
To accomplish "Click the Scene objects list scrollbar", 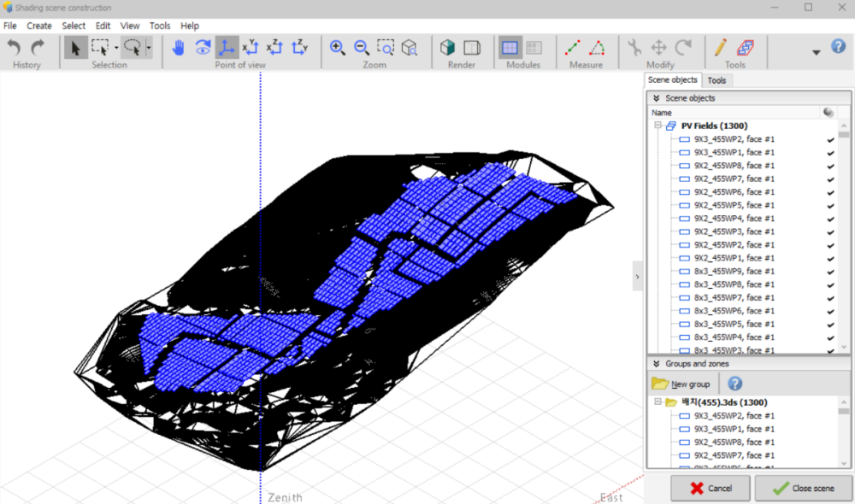I will point(844,239).
